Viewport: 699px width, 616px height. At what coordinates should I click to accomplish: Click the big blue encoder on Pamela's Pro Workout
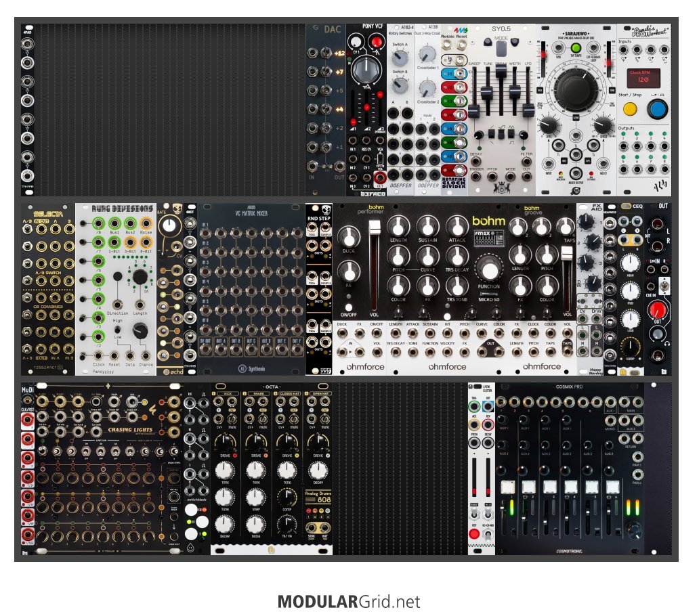click(x=657, y=109)
